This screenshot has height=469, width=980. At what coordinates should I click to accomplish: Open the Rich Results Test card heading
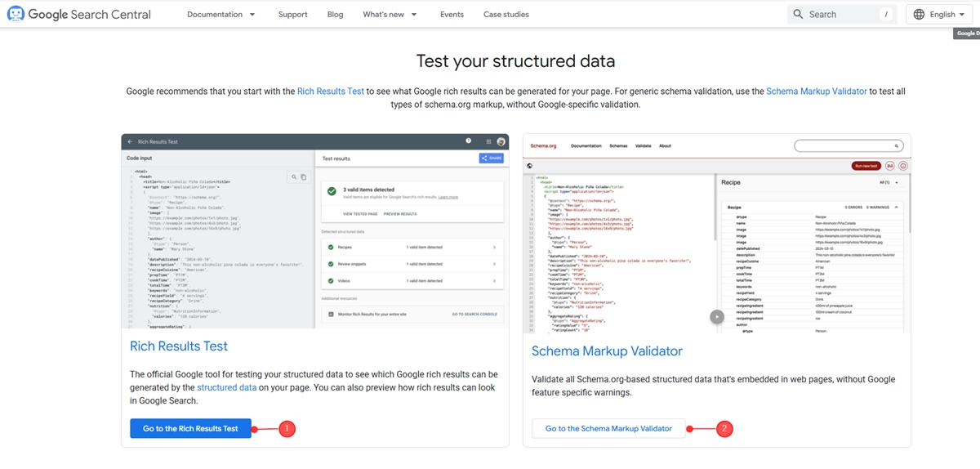click(179, 346)
